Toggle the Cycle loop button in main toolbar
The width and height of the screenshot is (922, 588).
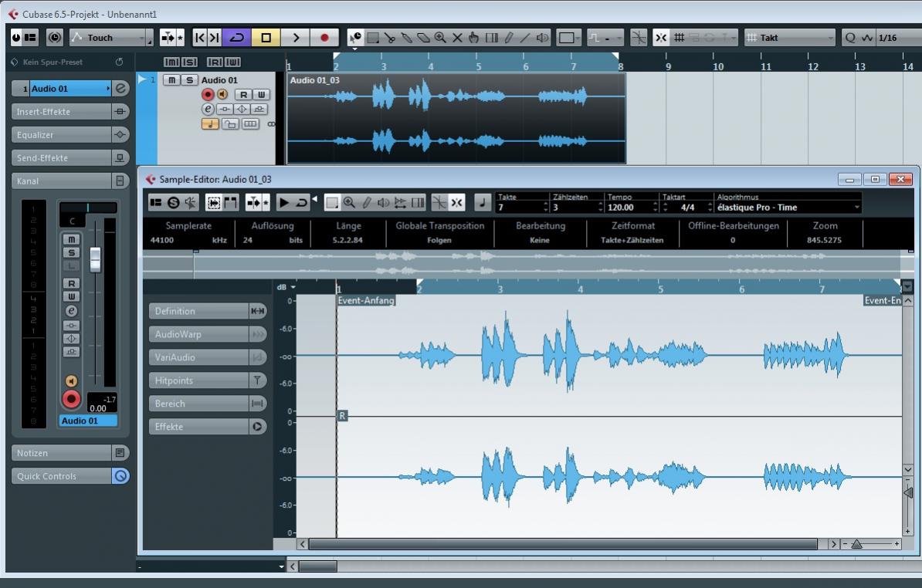coord(236,37)
